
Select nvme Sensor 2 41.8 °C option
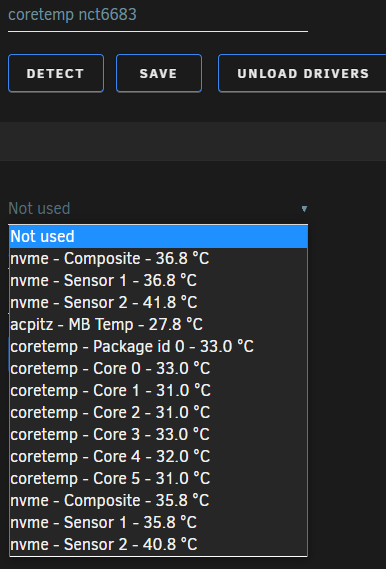159,303
